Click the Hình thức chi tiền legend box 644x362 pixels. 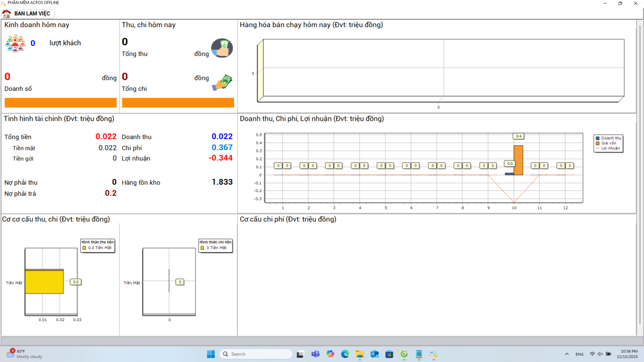click(x=215, y=245)
